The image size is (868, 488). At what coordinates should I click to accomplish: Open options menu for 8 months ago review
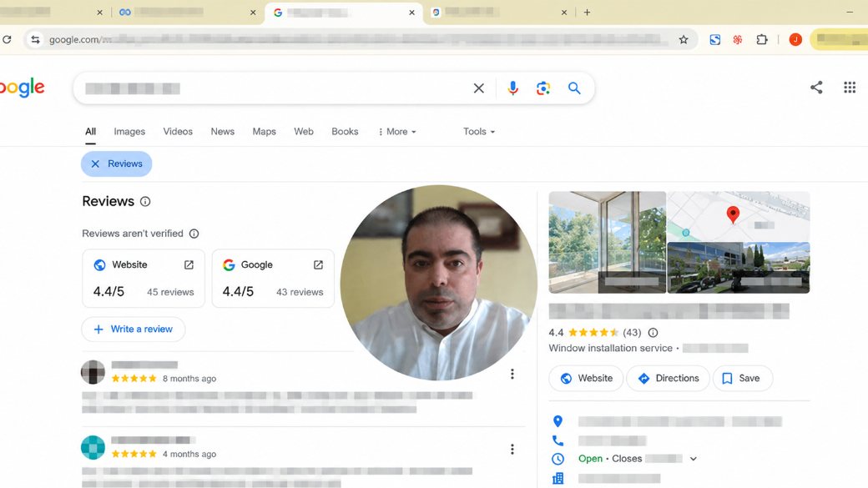[512, 374]
